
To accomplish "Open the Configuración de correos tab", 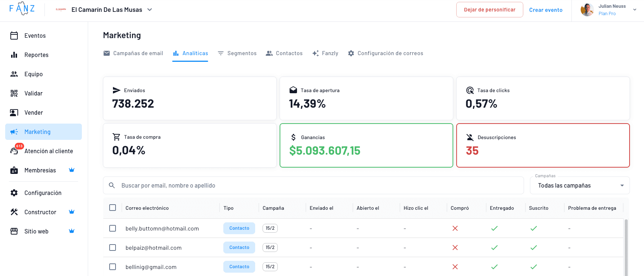I will (x=386, y=53).
